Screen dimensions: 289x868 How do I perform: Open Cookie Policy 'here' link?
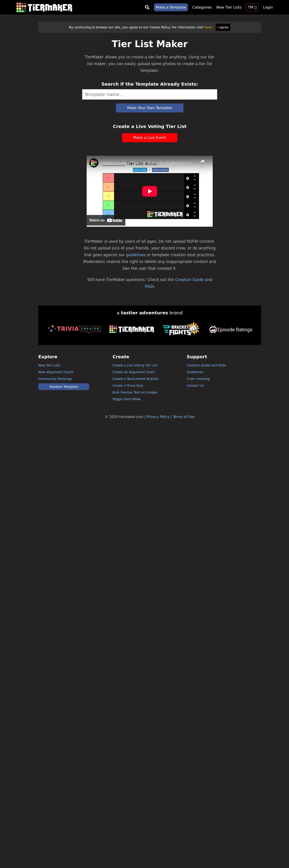tap(208, 27)
